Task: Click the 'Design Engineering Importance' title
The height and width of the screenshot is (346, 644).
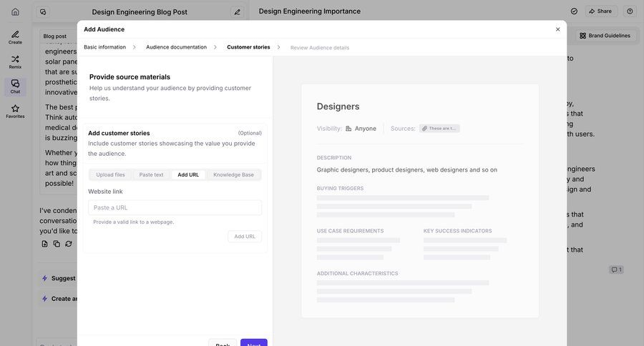Action: click(310, 11)
